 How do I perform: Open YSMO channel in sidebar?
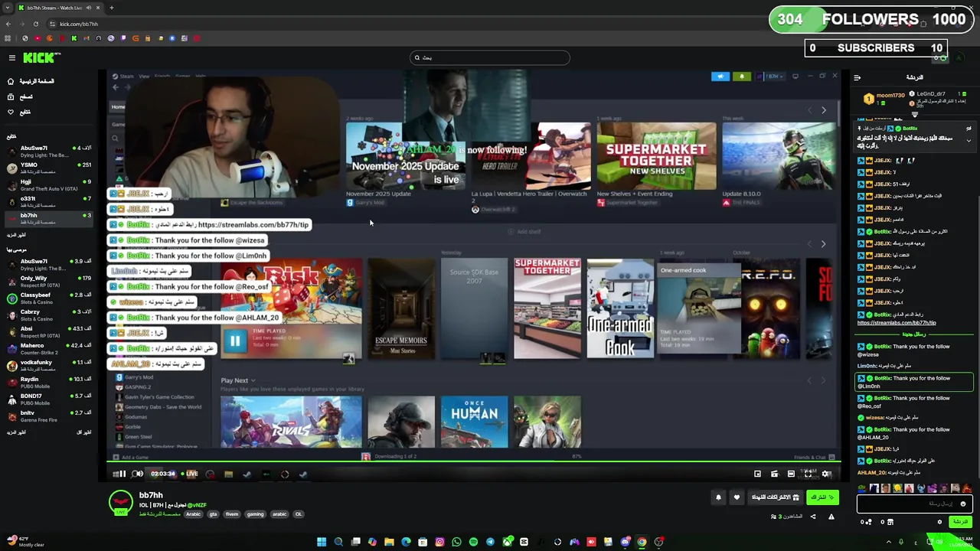pyautogui.click(x=47, y=168)
